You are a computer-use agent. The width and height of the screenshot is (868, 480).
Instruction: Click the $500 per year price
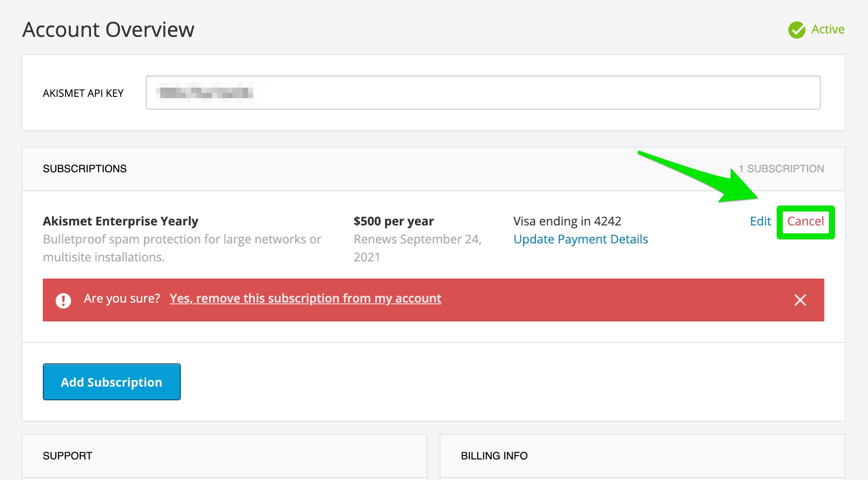click(393, 221)
